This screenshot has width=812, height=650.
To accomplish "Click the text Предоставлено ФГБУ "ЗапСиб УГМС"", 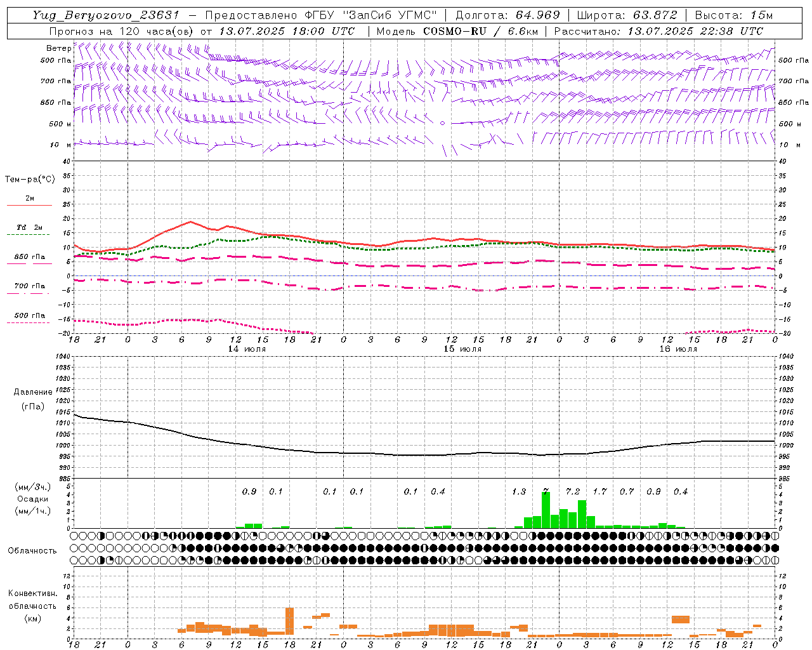I will tap(321, 15).
